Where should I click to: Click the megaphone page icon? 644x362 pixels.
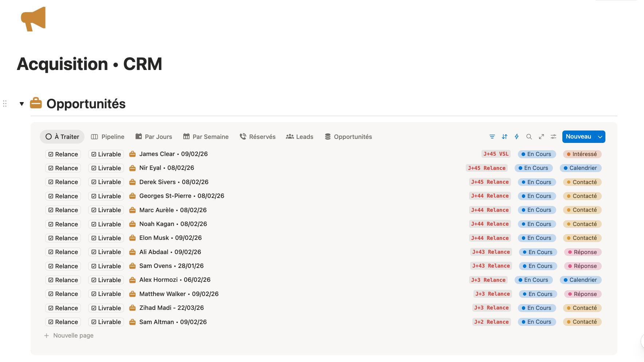click(33, 19)
